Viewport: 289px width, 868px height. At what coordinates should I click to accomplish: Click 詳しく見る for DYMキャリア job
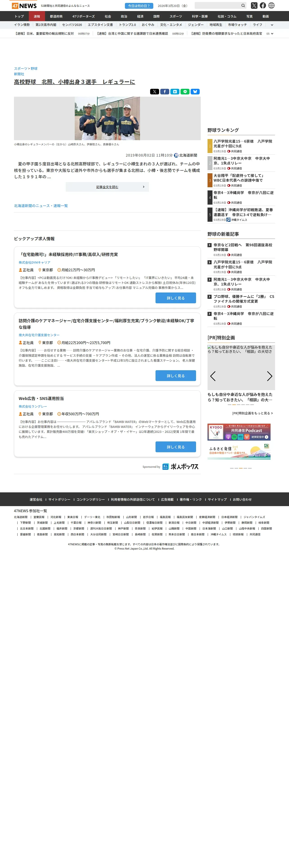coord(176,298)
